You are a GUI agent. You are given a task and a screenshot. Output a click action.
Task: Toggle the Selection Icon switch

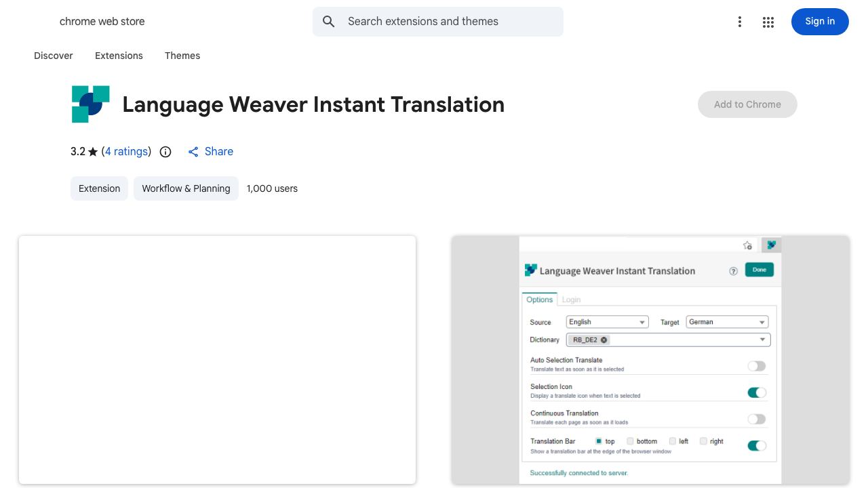(757, 392)
